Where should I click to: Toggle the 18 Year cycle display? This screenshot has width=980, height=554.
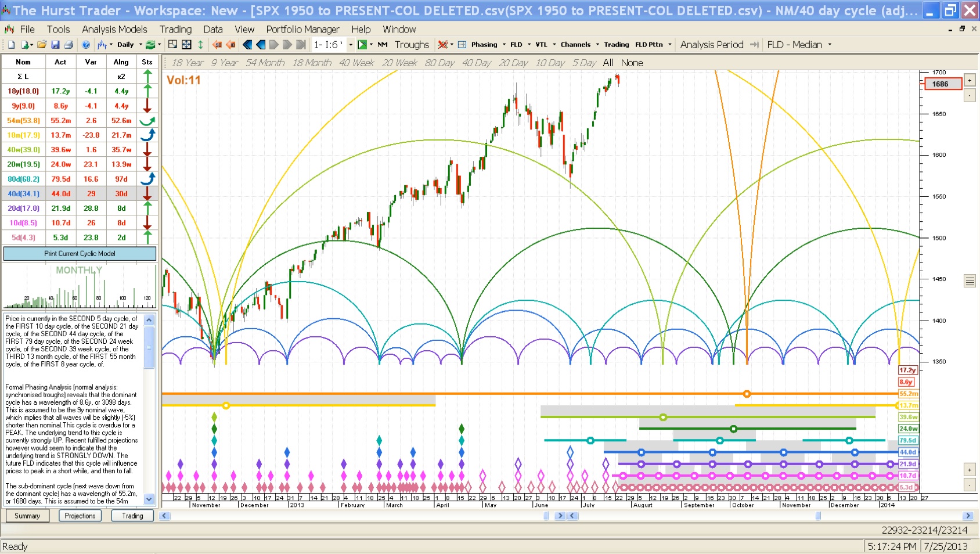click(187, 63)
